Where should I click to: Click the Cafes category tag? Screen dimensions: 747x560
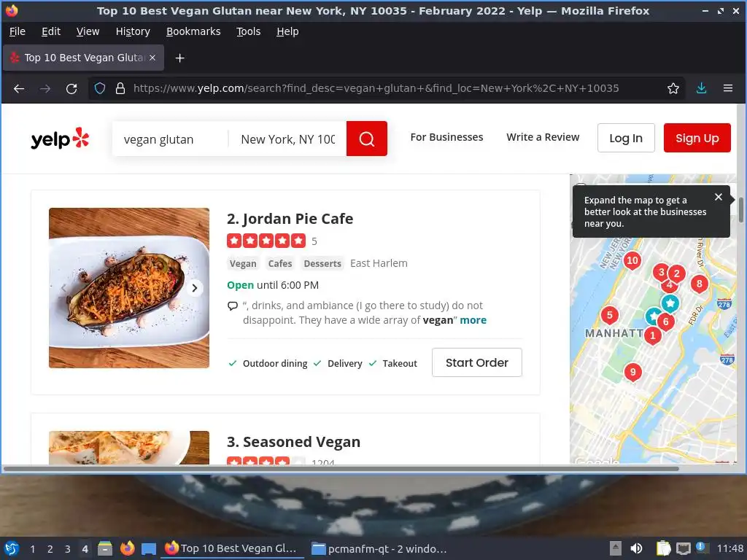pos(280,263)
